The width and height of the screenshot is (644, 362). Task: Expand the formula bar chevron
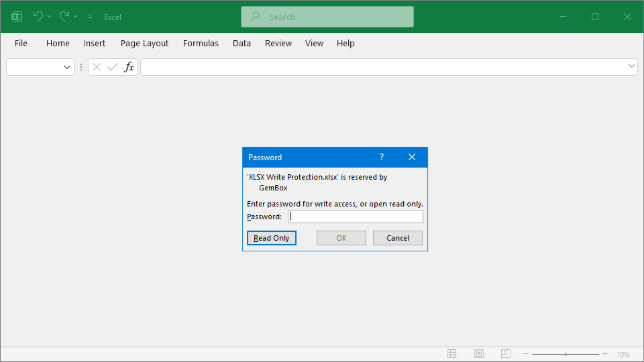point(631,66)
